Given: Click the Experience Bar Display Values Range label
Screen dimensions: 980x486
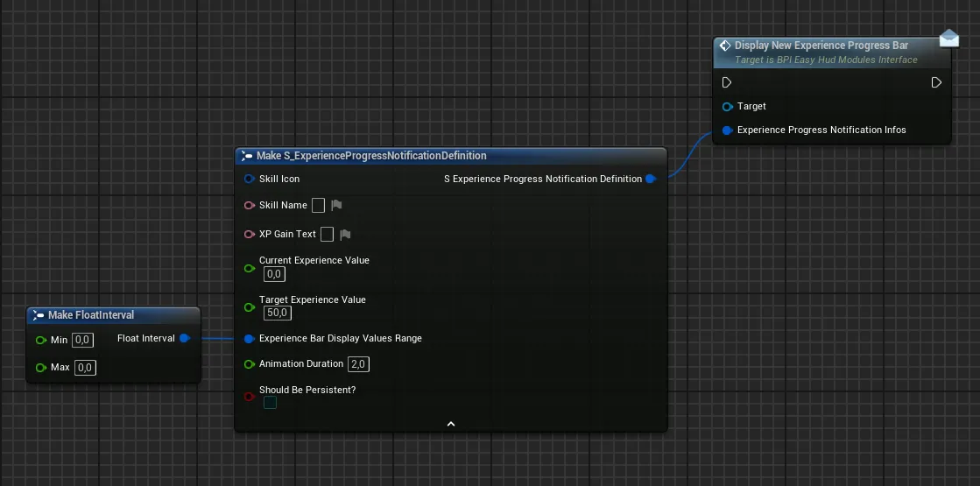Looking at the screenshot, I should click(341, 338).
